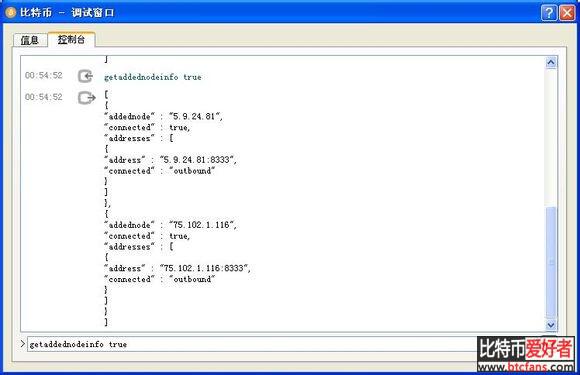Screen dimensions: 580x375
Task: Click the input command arrow icon at 00:54:52
Action: tap(85, 77)
